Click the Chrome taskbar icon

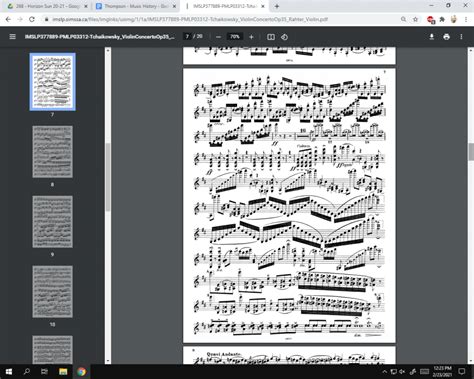pyautogui.click(x=81, y=371)
